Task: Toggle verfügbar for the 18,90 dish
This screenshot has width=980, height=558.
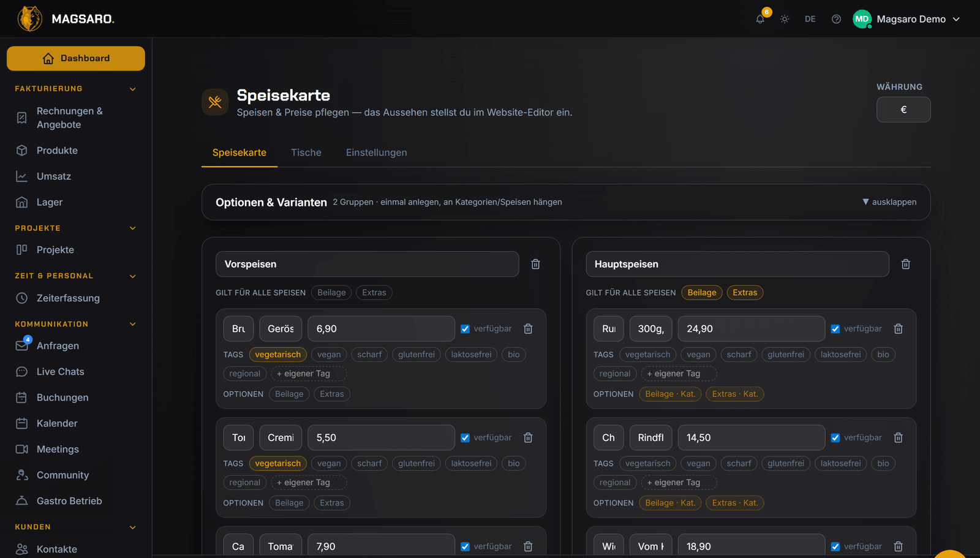Action: point(835,546)
